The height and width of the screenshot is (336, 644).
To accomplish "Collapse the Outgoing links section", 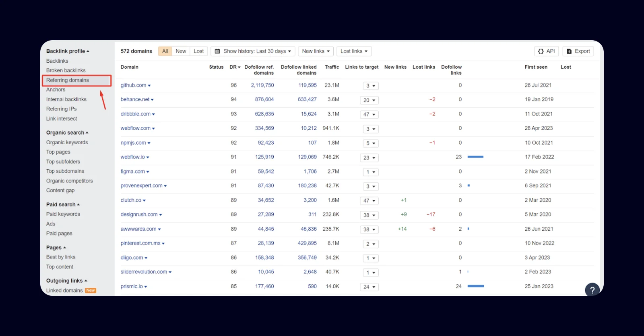I will click(x=66, y=281).
